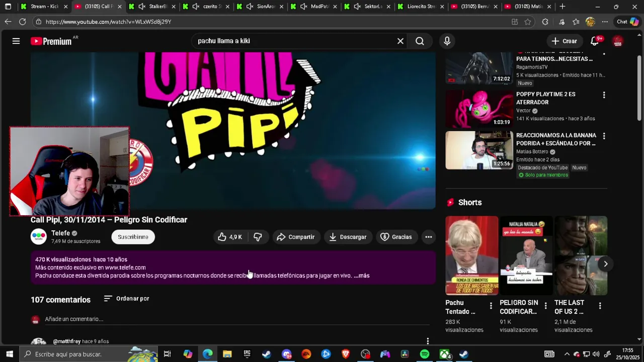Start voice search with the microphone
Image resolution: width=644 pixels, height=362 pixels.
coord(447,41)
